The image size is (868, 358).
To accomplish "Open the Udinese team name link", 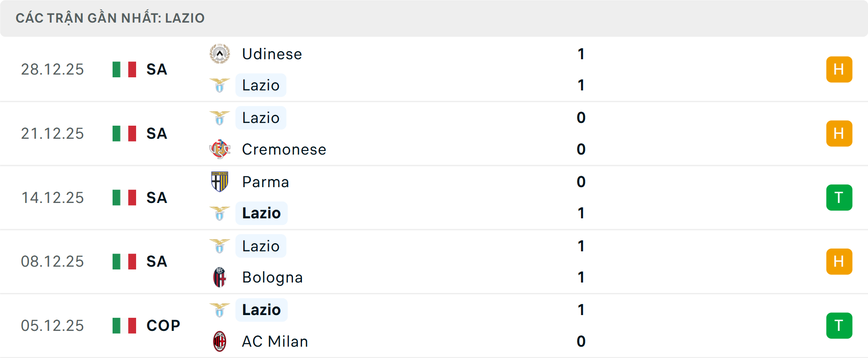I will pyautogui.click(x=271, y=53).
